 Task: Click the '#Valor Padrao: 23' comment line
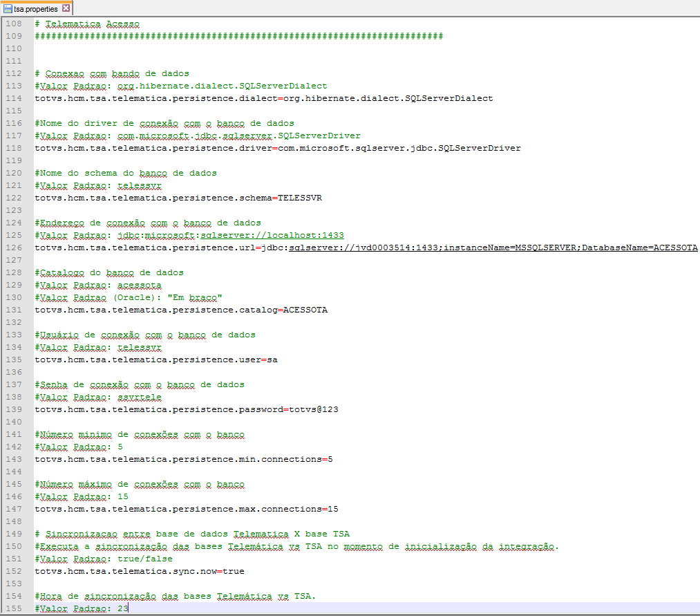click(x=82, y=609)
